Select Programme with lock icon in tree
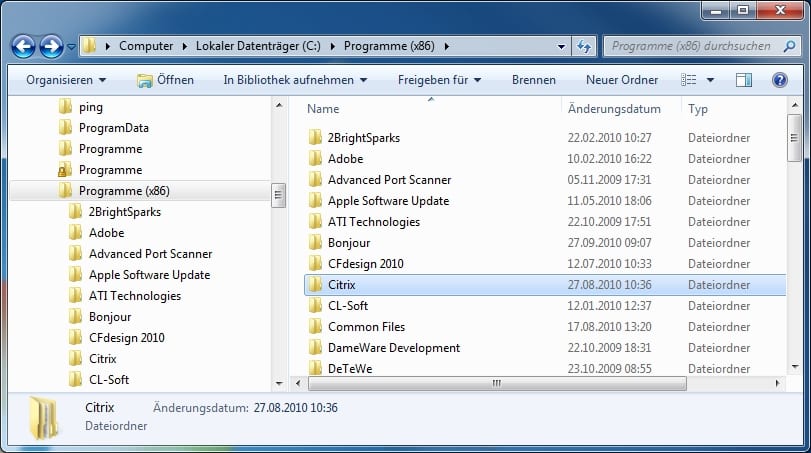The width and height of the screenshot is (811, 453). click(110, 170)
